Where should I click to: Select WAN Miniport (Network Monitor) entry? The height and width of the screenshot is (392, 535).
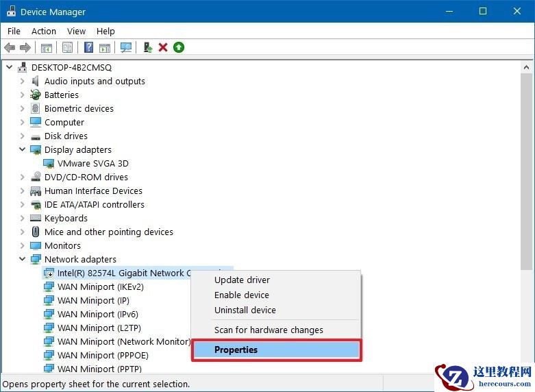[x=124, y=341]
